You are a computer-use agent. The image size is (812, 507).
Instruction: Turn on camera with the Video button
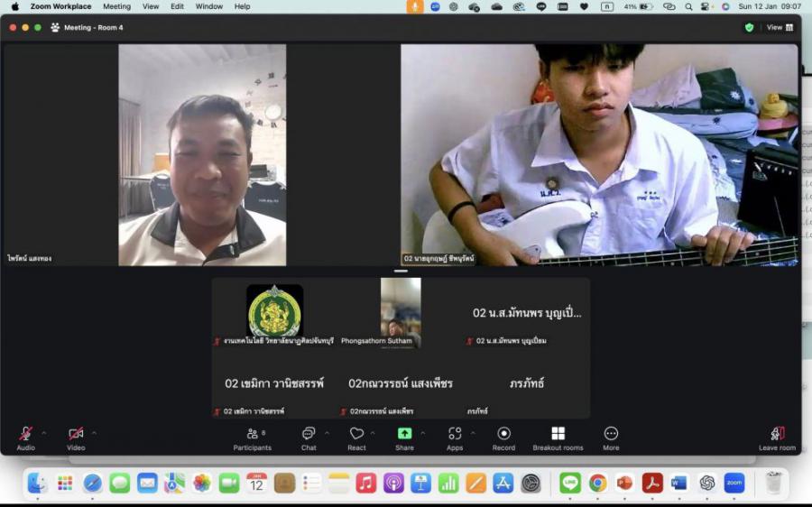(76, 434)
